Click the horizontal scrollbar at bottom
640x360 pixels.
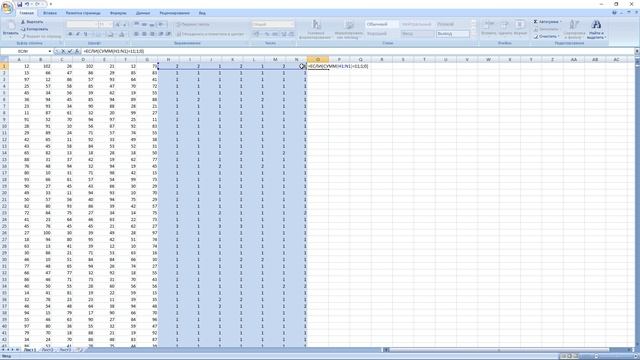[507, 350]
